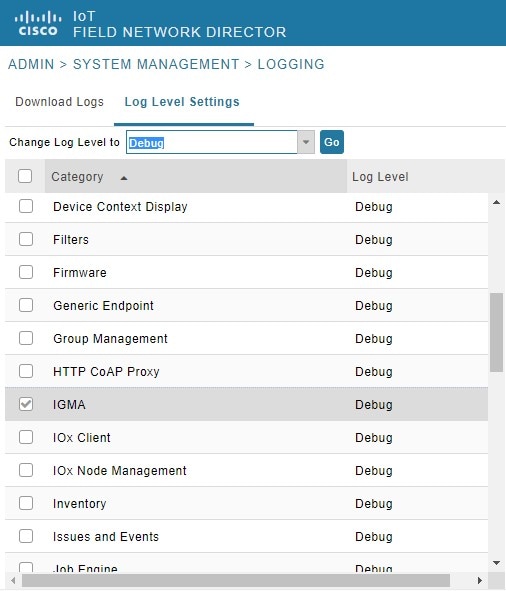Open the SYSTEM MANAGEMENT breadcrumb link
Screen dimensions: 506x591
156,64
